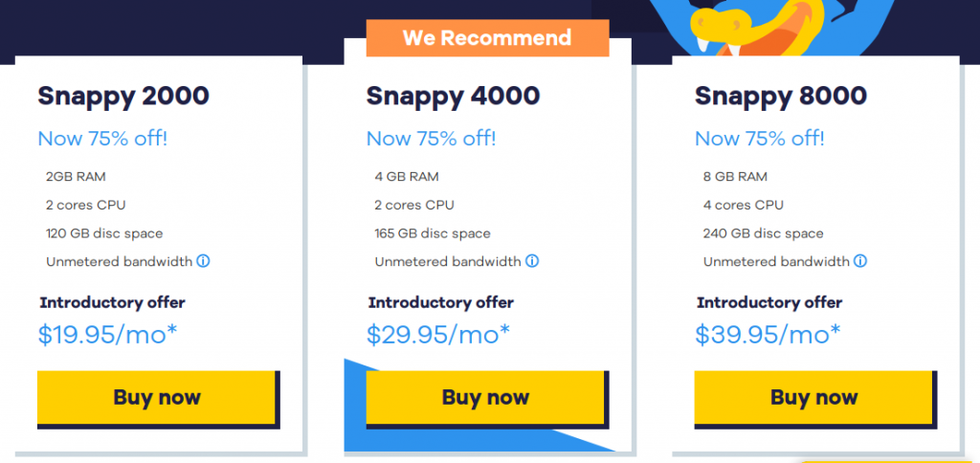Click the Snappy 8000 75% off promo text
The image size is (980, 463).
(759, 138)
